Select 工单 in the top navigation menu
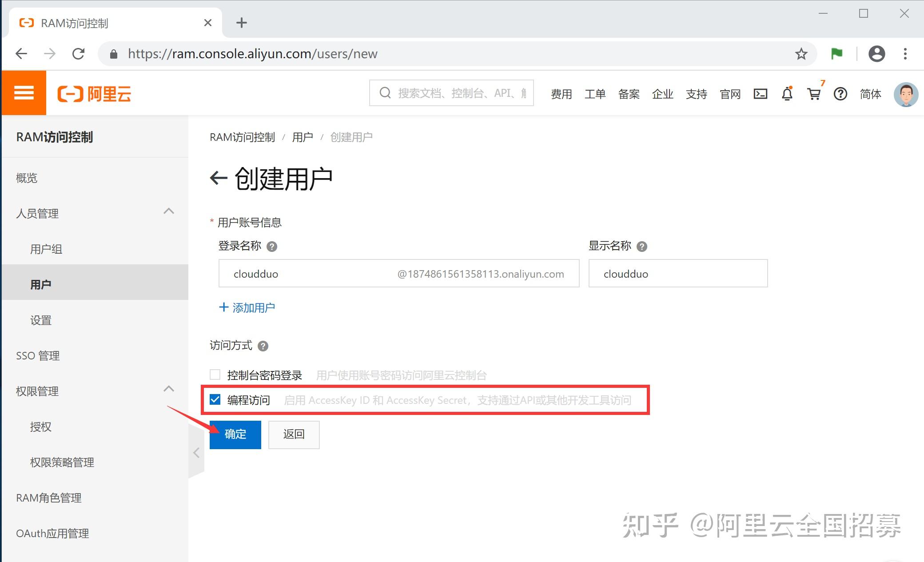Viewport: 924px width, 562px height. point(595,94)
